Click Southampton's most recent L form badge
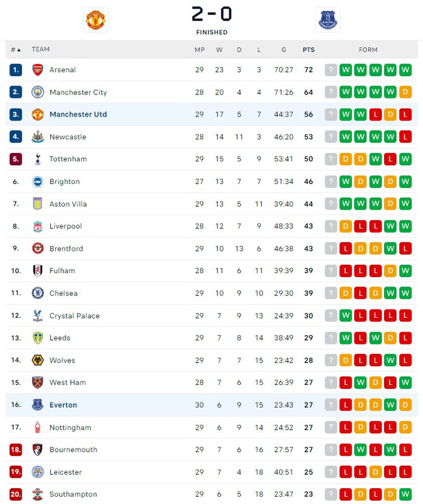This screenshot has width=423, height=504. [346, 494]
